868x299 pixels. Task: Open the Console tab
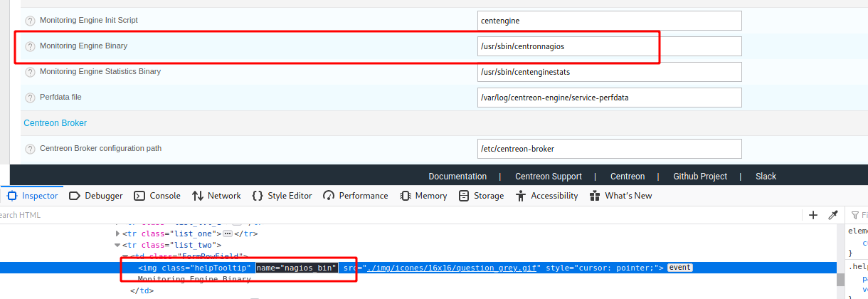tap(157, 196)
